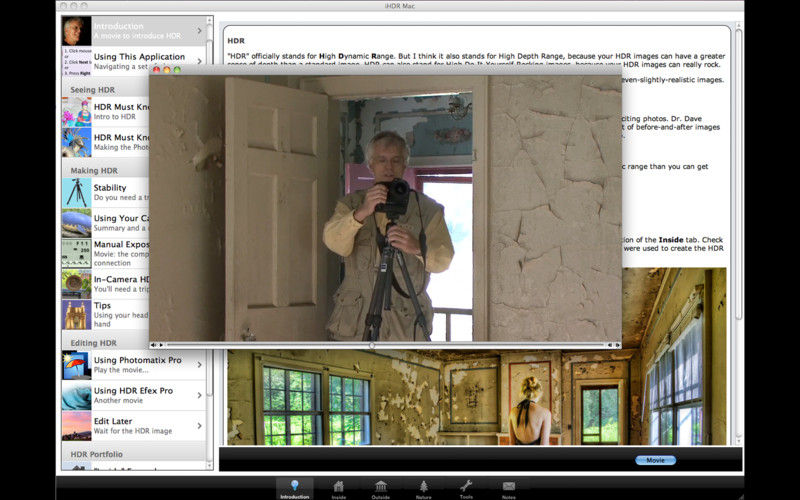Click the main window close button
Image resolution: width=800 pixels, height=500 pixels.
(63, 6)
